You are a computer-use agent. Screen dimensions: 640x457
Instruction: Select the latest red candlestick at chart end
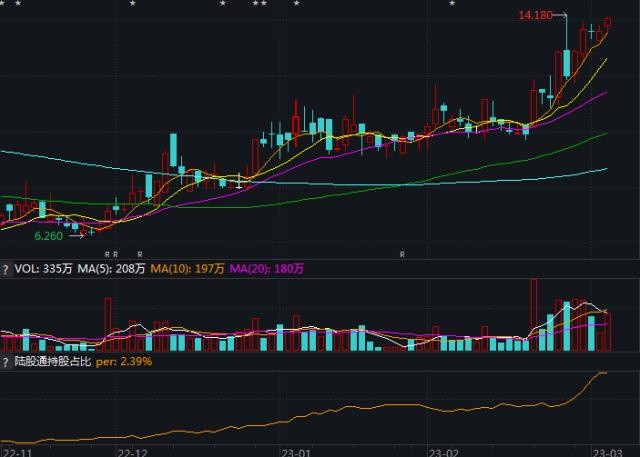[608, 22]
